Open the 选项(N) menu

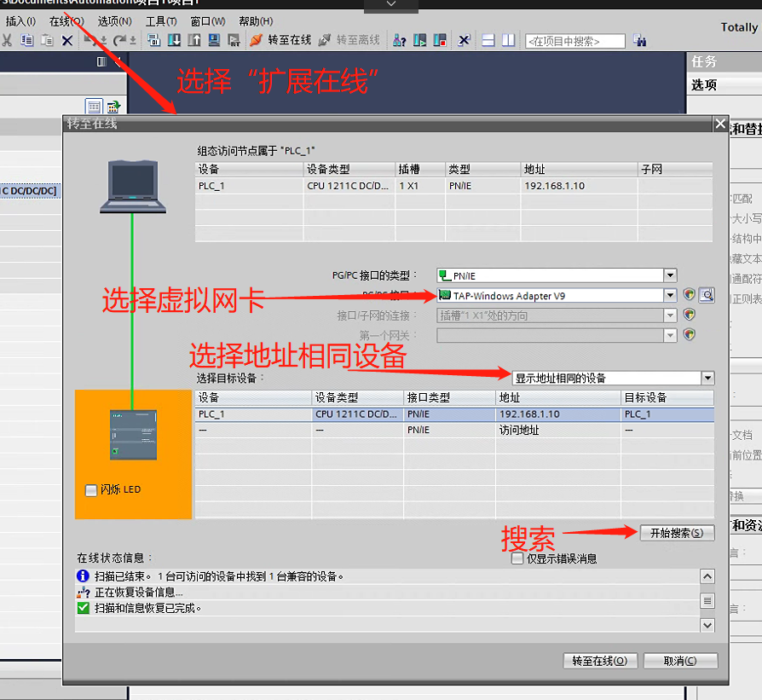pos(114,21)
